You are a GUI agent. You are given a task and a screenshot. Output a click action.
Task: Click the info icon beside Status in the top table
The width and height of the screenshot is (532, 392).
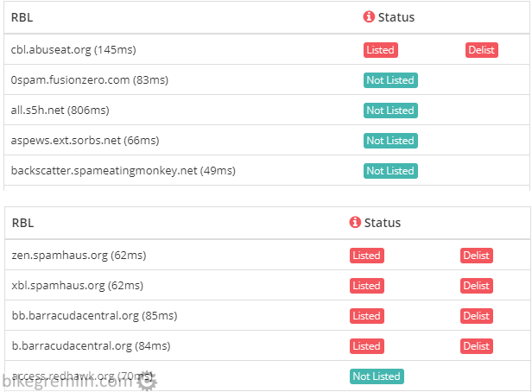[x=369, y=16]
